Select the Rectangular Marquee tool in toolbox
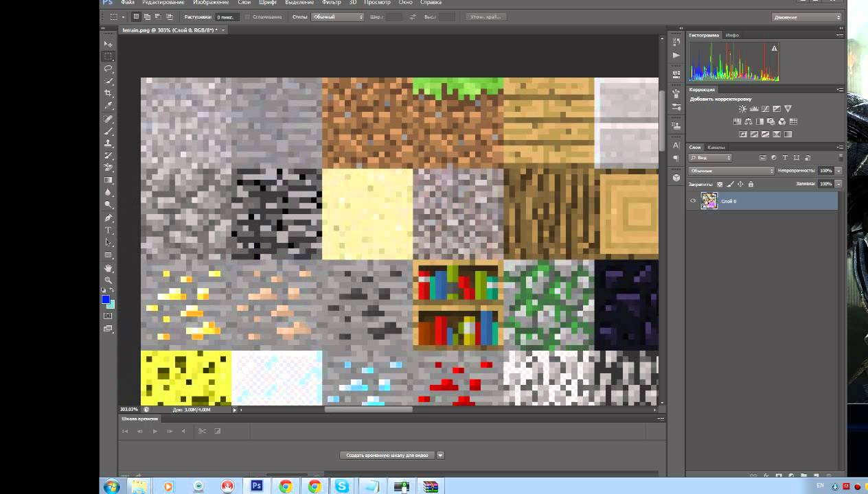868x494 pixels. 108,56
